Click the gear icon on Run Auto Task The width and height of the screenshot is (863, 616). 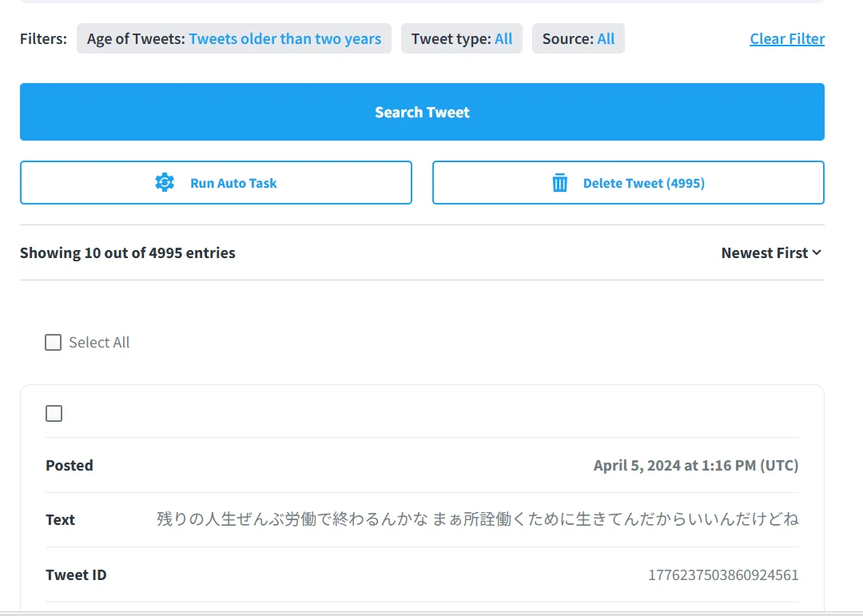[x=165, y=182]
